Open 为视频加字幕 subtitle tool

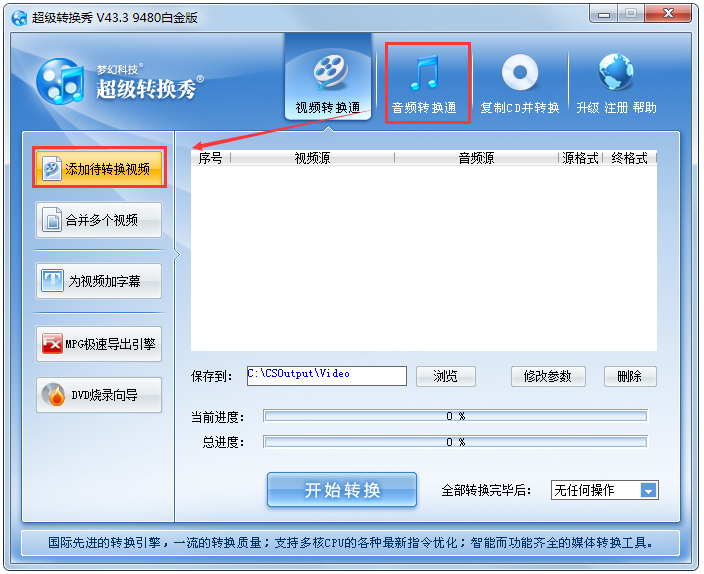pyautogui.click(x=99, y=282)
